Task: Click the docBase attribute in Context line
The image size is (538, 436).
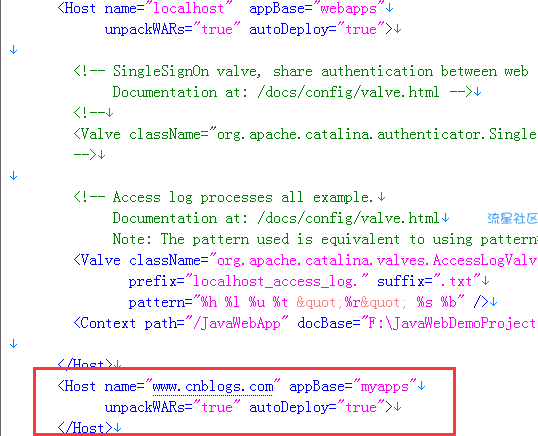Action: pos(324,323)
